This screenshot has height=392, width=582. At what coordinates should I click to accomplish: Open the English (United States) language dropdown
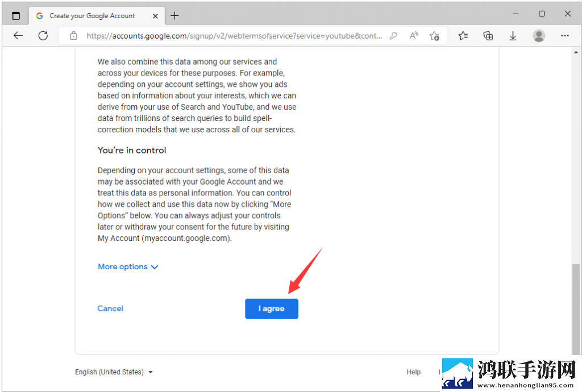[114, 372]
